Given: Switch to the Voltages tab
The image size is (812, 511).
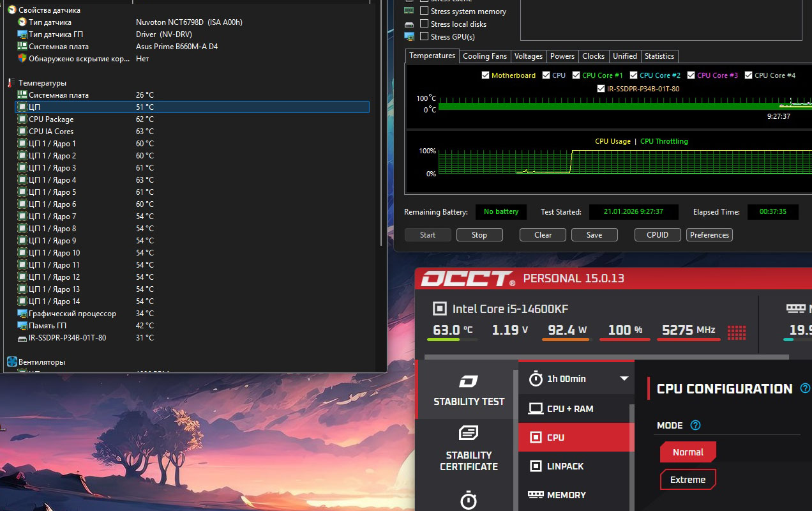Looking at the screenshot, I should (529, 56).
